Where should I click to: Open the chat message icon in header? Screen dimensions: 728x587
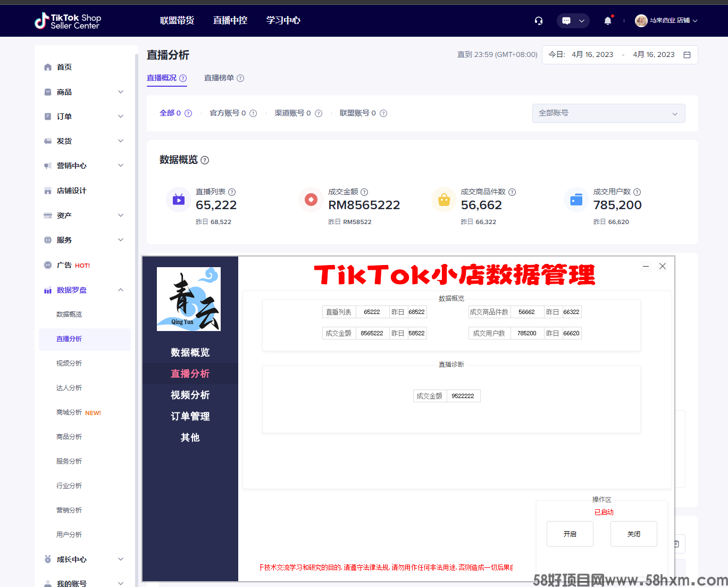(x=566, y=21)
